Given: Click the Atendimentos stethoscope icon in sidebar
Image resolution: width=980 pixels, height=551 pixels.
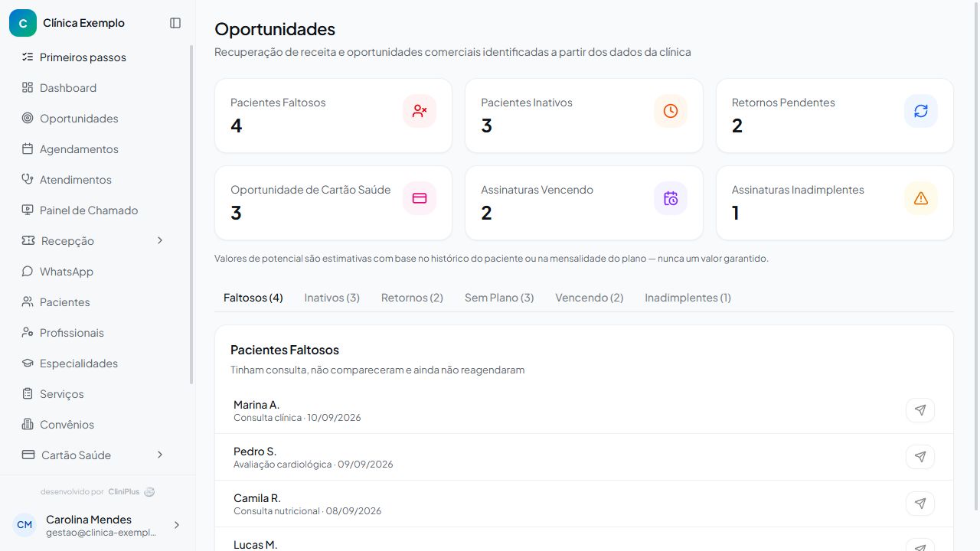Looking at the screenshot, I should 28,180.
